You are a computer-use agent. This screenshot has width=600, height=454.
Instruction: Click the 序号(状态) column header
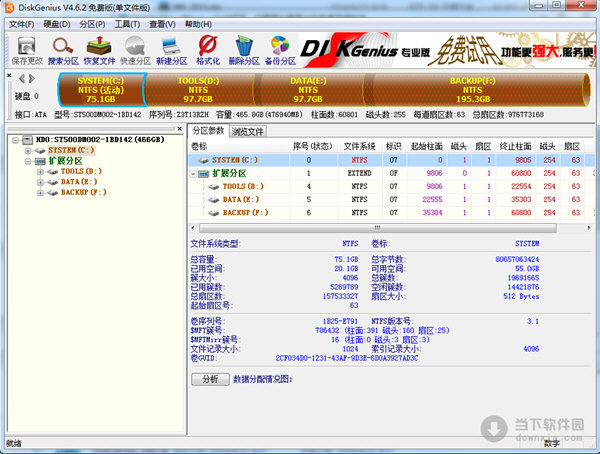[313, 146]
